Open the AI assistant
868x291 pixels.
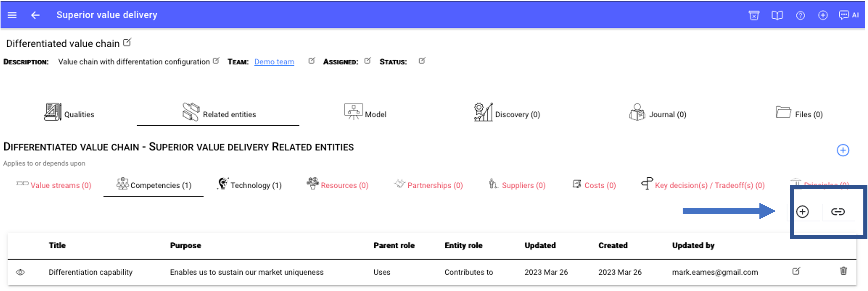tap(848, 15)
